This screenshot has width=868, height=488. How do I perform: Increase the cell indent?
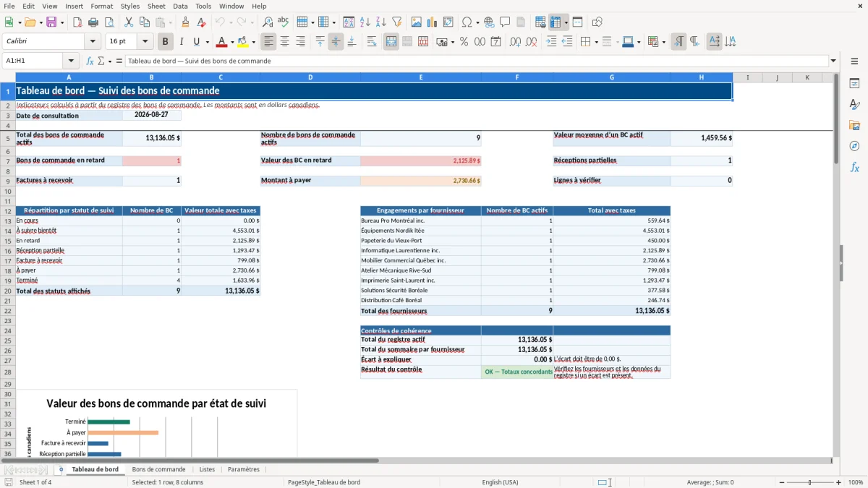tap(551, 42)
